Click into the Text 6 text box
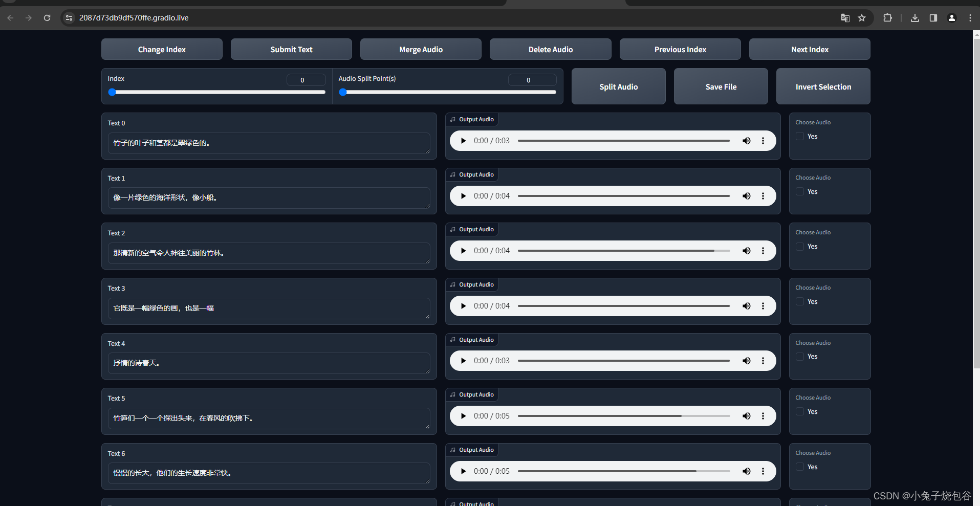 [x=269, y=473]
